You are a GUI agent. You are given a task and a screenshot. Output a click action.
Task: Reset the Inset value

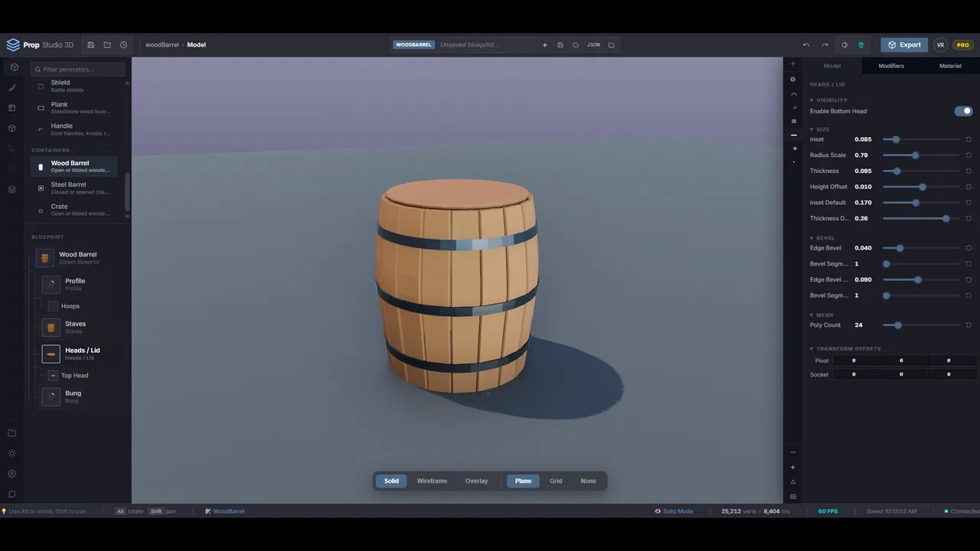coord(969,139)
